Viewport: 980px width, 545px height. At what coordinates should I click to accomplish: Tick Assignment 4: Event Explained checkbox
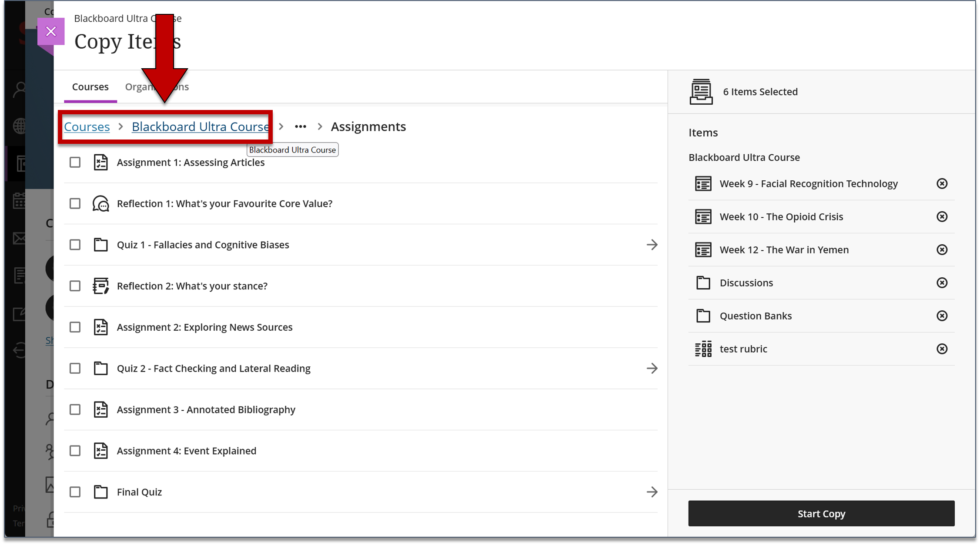click(75, 451)
